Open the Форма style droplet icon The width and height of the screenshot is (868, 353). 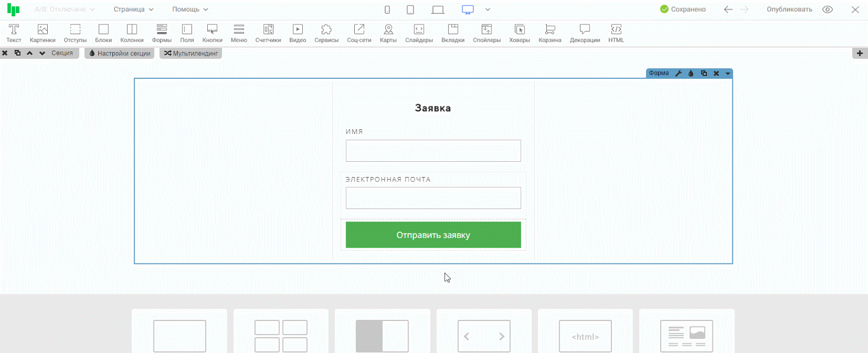[691, 73]
